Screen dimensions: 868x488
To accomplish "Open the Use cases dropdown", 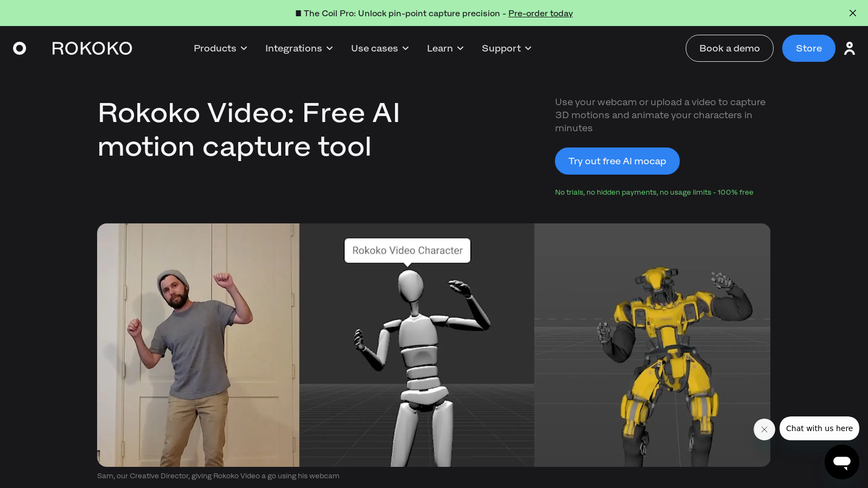I will pos(380,48).
